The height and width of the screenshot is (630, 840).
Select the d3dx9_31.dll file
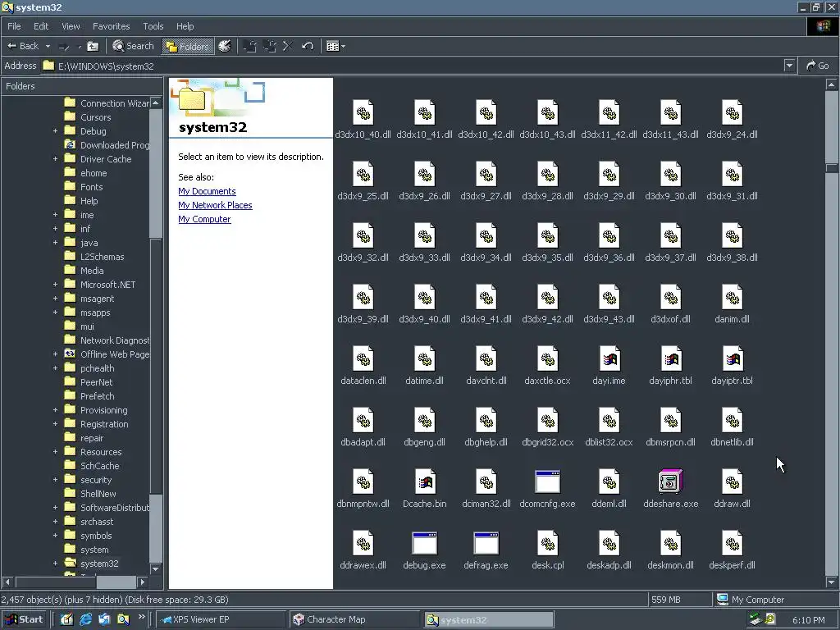coord(732,181)
